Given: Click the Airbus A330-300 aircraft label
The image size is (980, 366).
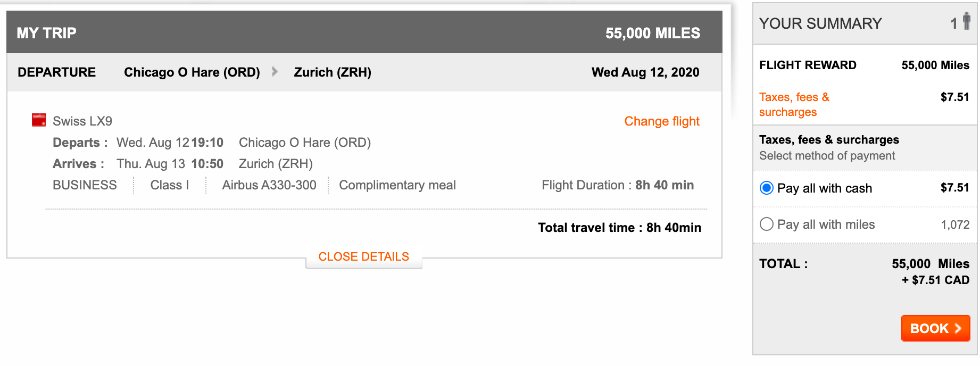Looking at the screenshot, I should coord(269,185).
